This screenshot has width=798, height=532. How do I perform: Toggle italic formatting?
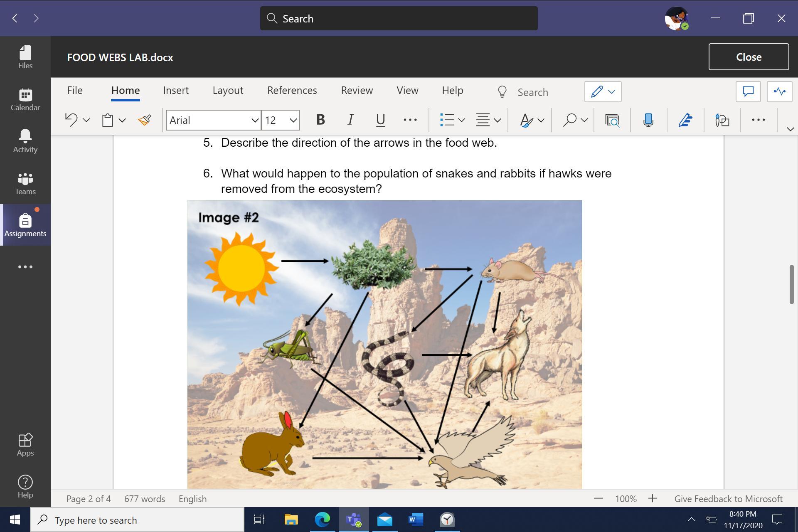tap(350, 120)
